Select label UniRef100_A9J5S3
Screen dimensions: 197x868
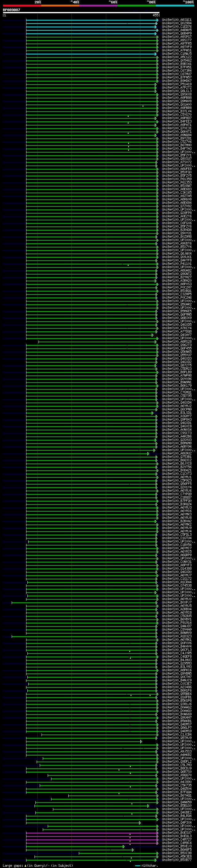point(176,751)
